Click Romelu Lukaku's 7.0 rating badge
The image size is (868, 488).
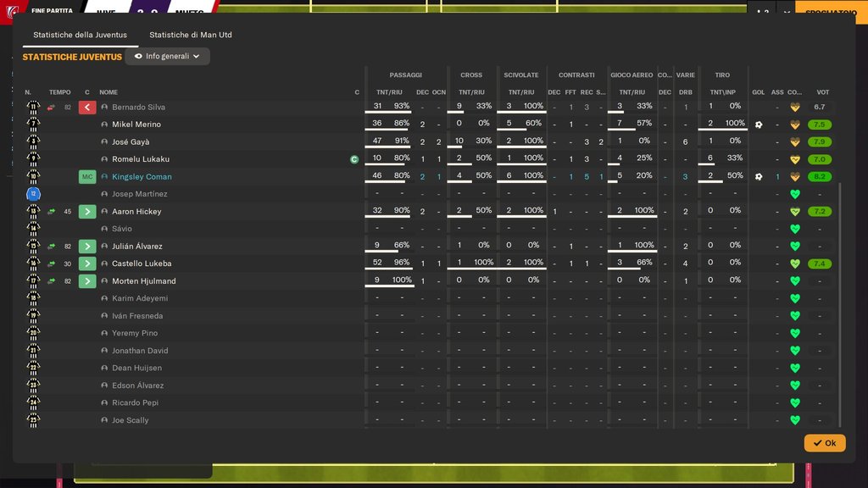point(820,159)
